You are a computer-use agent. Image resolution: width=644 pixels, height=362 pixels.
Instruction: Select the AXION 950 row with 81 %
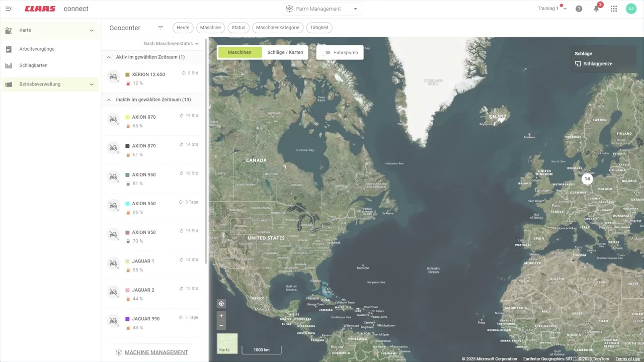coord(153,179)
